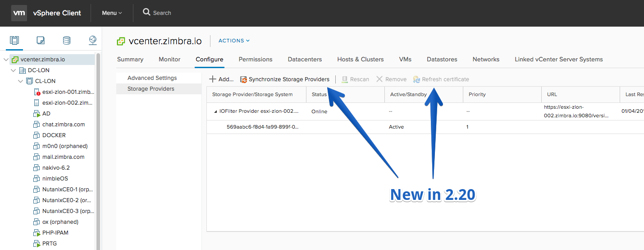Click the vSphere Client title link
644x250 pixels.
point(57,13)
